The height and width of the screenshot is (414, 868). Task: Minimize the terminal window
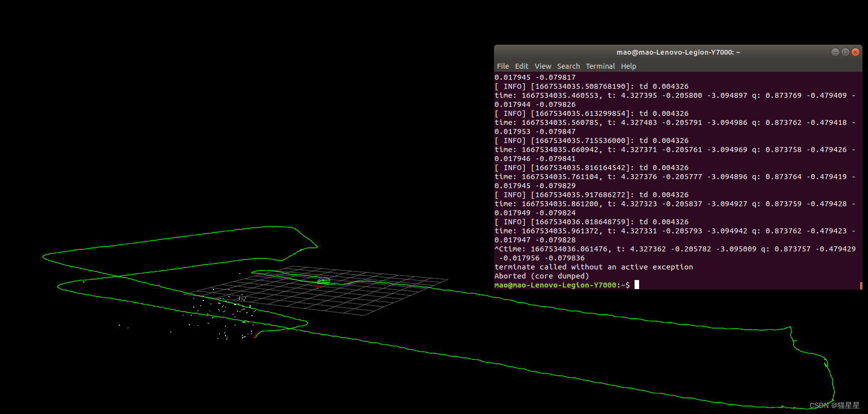point(835,52)
